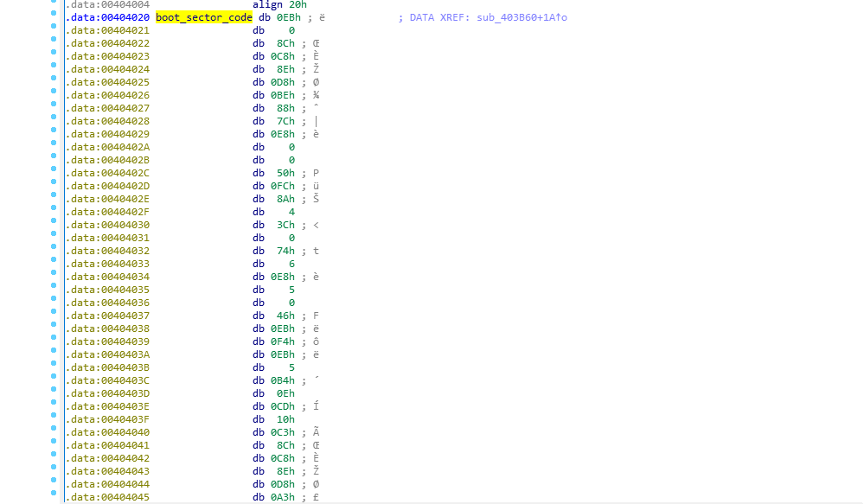Open the sub_403B60+1A cross-reference
Image resolution: width=864 pixels, height=504 pixels.
tap(522, 17)
